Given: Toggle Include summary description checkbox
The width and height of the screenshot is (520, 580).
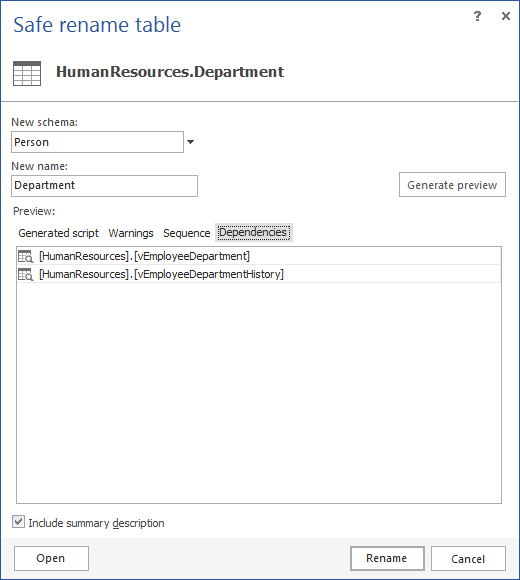Looking at the screenshot, I should tap(18, 522).
